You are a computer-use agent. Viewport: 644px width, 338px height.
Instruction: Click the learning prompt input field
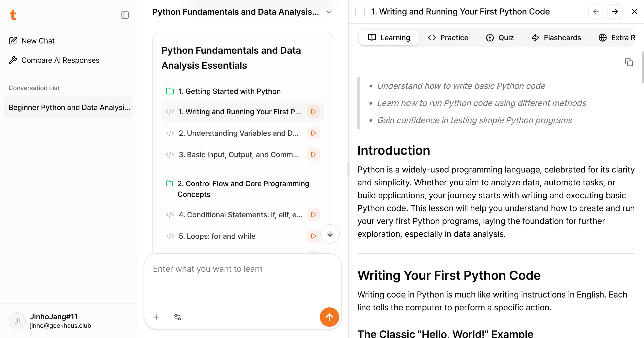coord(243,279)
